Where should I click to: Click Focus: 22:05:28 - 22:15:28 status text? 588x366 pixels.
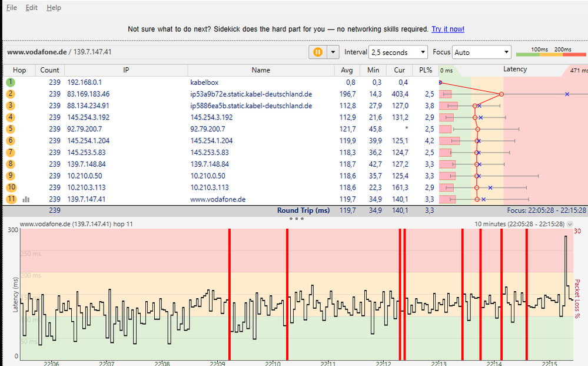(x=546, y=210)
